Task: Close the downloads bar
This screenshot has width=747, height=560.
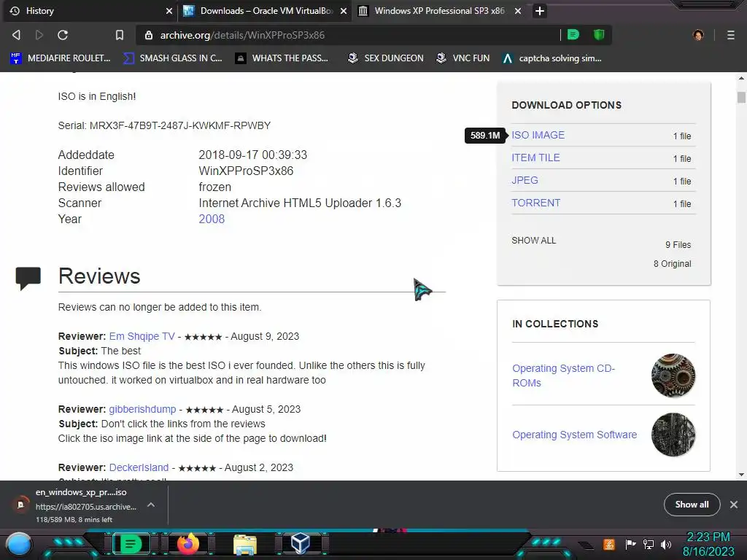Action: click(x=734, y=505)
